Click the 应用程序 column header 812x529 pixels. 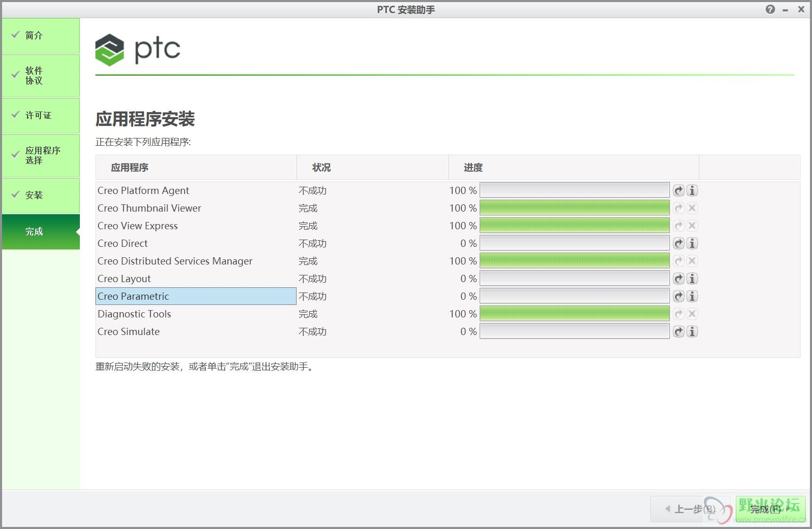point(196,168)
